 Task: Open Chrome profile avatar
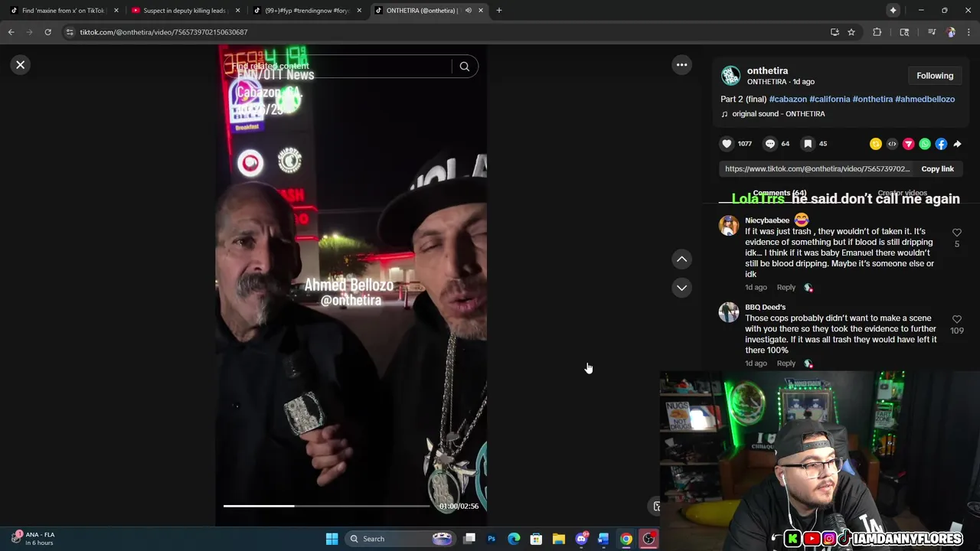click(951, 32)
